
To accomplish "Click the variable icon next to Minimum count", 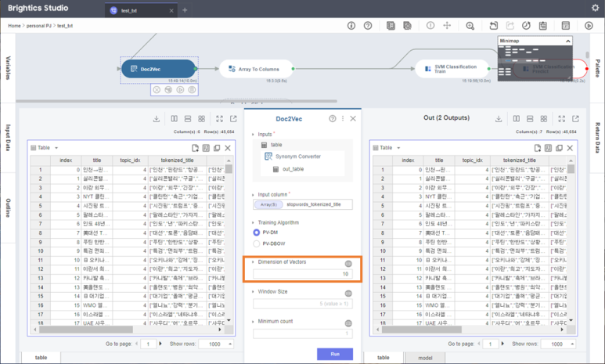I will (x=348, y=323).
